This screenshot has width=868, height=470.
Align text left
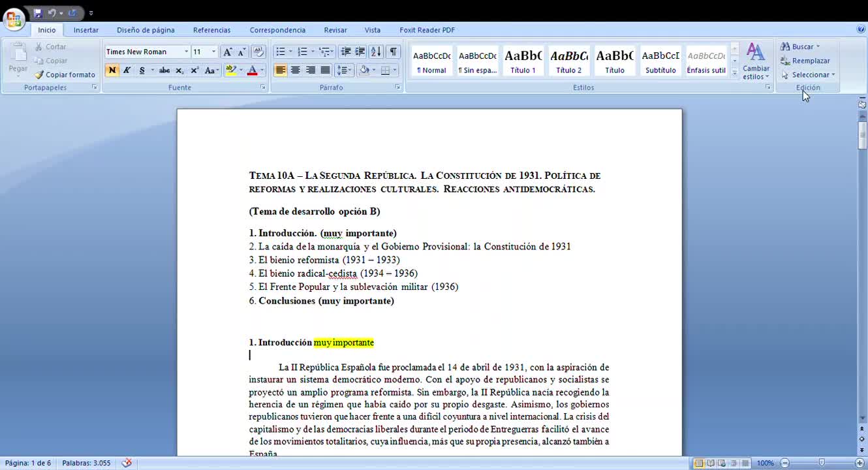click(281, 70)
